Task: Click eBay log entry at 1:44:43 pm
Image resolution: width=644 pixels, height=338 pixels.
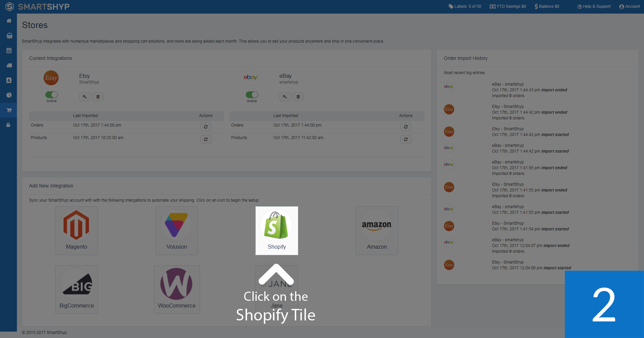Action: 529,90
